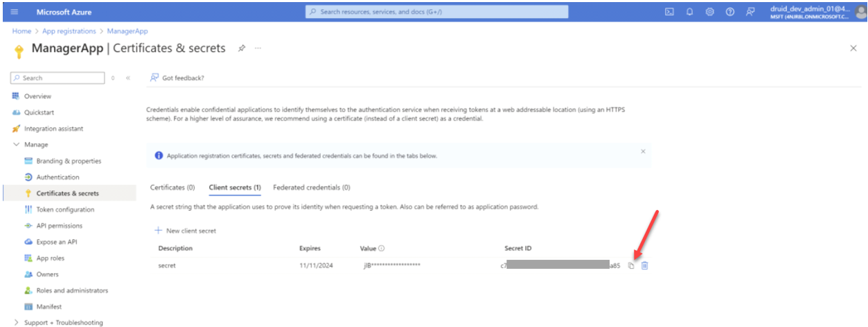Viewport: 868px width, 327px height.
Task: Add a New client secret
Action: click(x=185, y=231)
